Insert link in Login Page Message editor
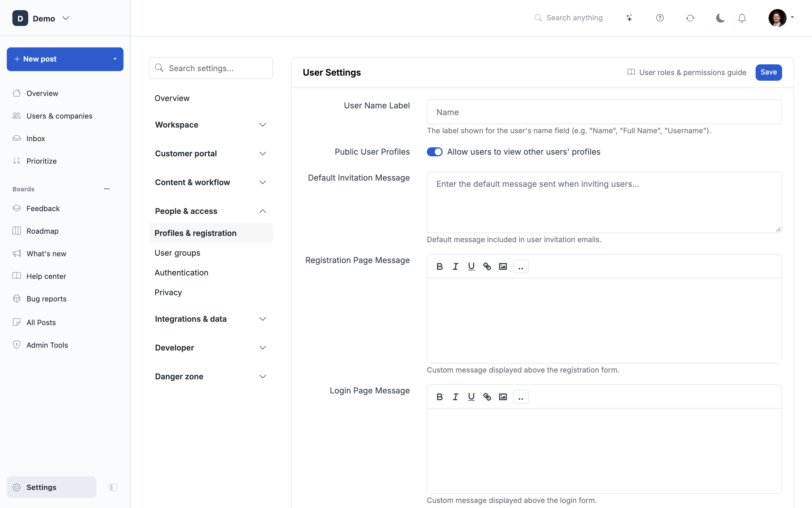The height and width of the screenshot is (508, 812). 487,397
